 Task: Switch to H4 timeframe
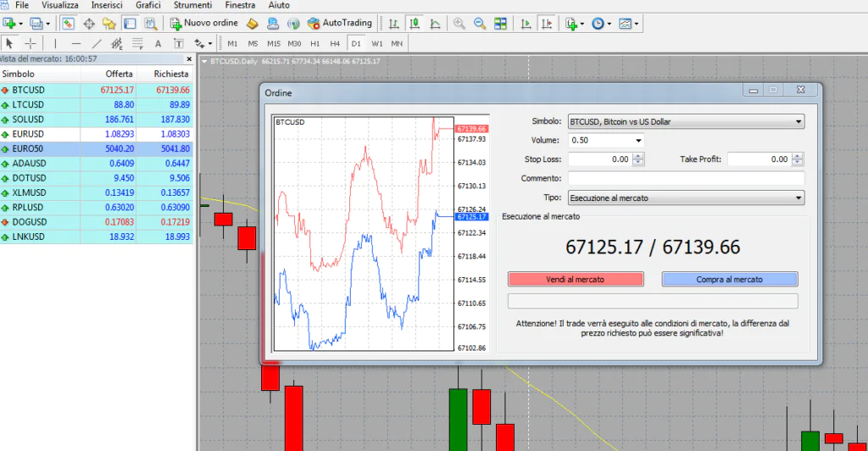[335, 43]
